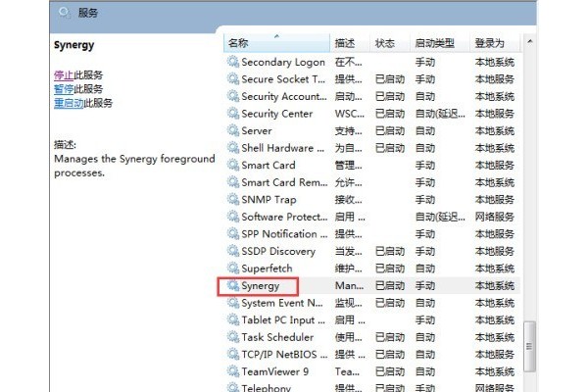588x392 pixels.
Task: Click the gear icon beside Security Account...
Action: [x=233, y=96]
